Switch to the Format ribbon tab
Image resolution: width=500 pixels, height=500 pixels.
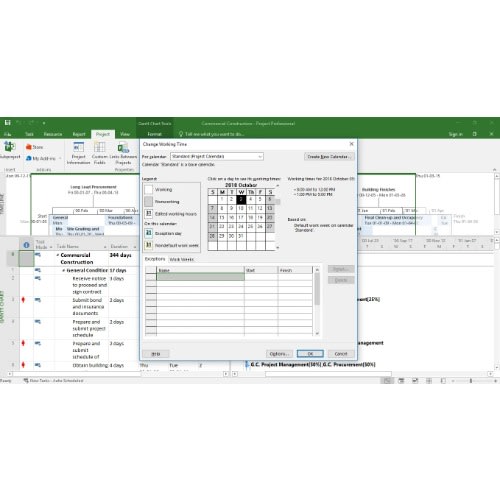pos(154,134)
